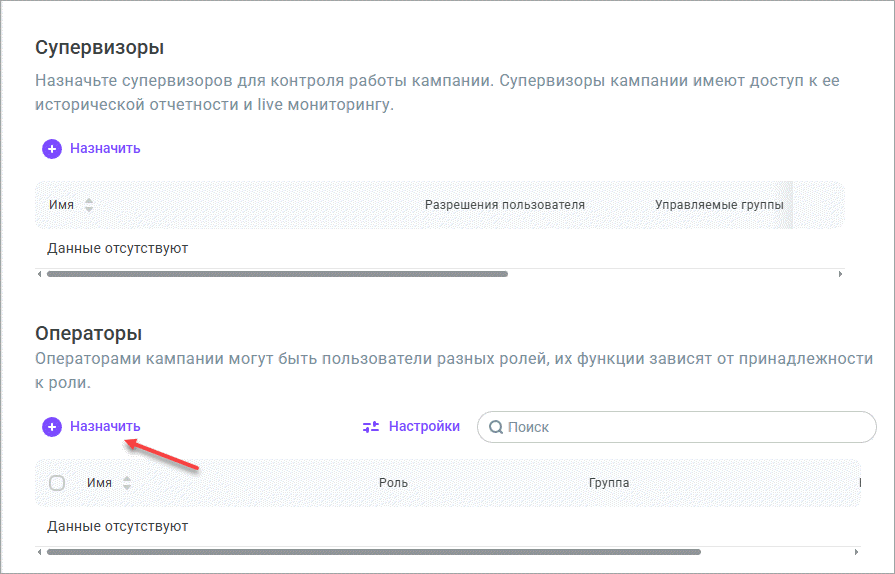This screenshot has width=895, height=574.
Task: Click the Группа column header
Action: pyautogui.click(x=609, y=483)
